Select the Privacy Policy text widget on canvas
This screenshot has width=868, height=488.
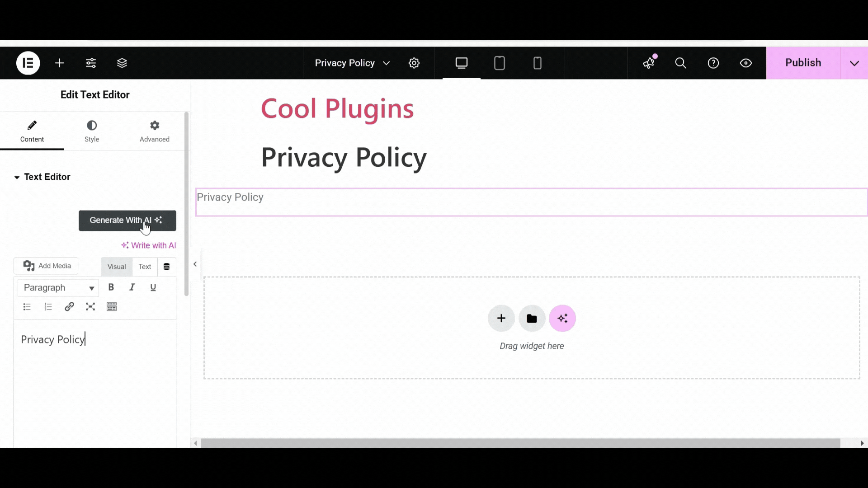point(532,202)
